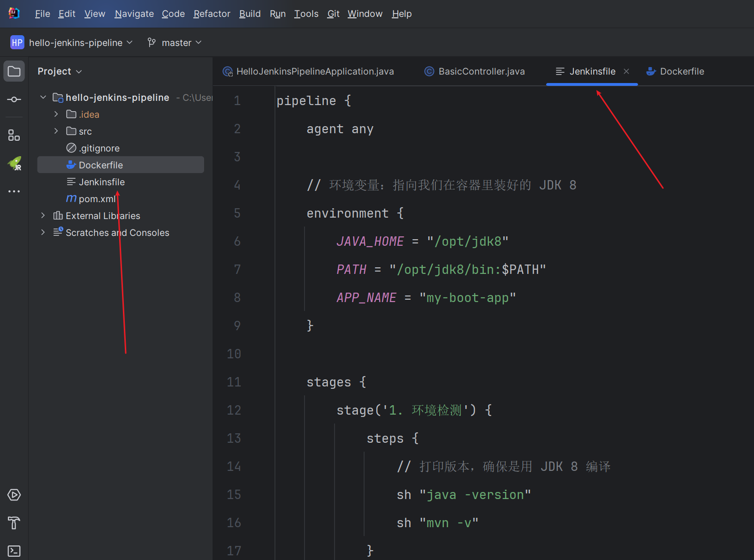Select the src folder row
The height and width of the screenshot is (560, 754).
pos(121,131)
